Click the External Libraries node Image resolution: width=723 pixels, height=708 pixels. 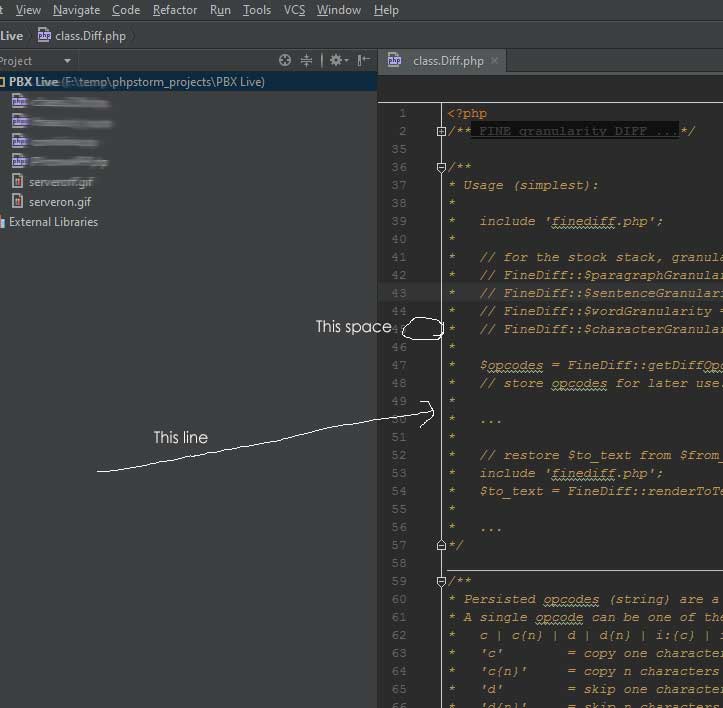point(53,222)
